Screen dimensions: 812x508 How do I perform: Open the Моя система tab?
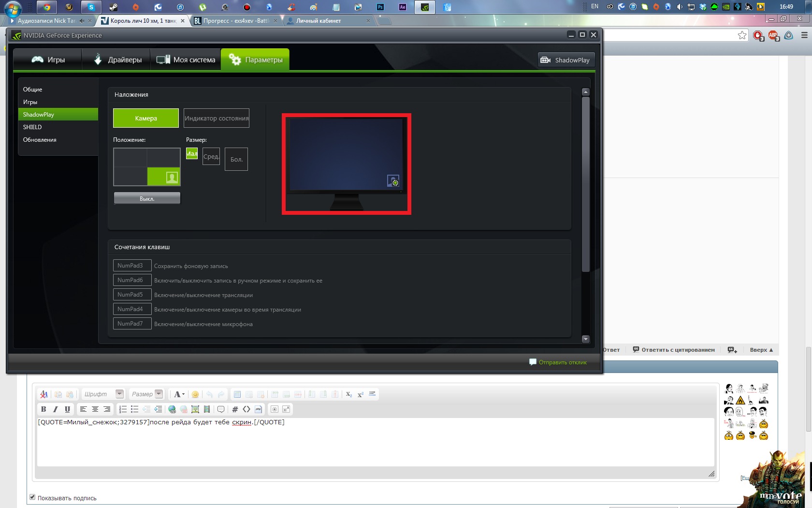click(186, 60)
